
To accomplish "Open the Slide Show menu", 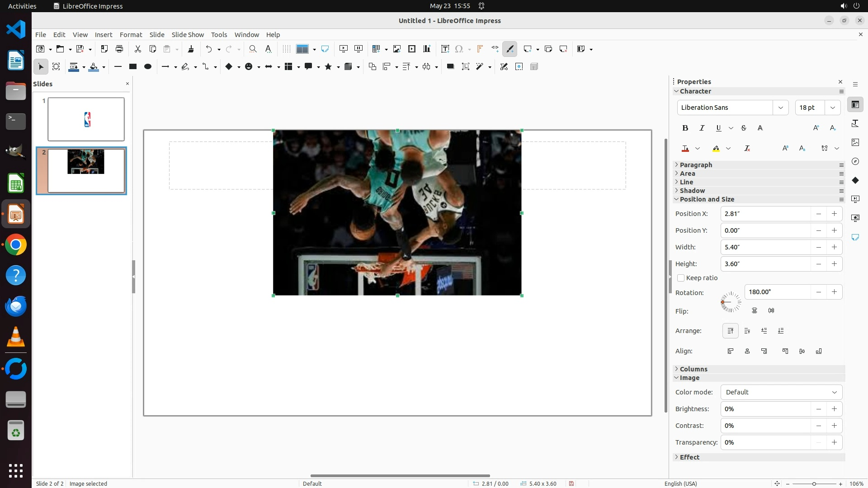I will pos(188,35).
